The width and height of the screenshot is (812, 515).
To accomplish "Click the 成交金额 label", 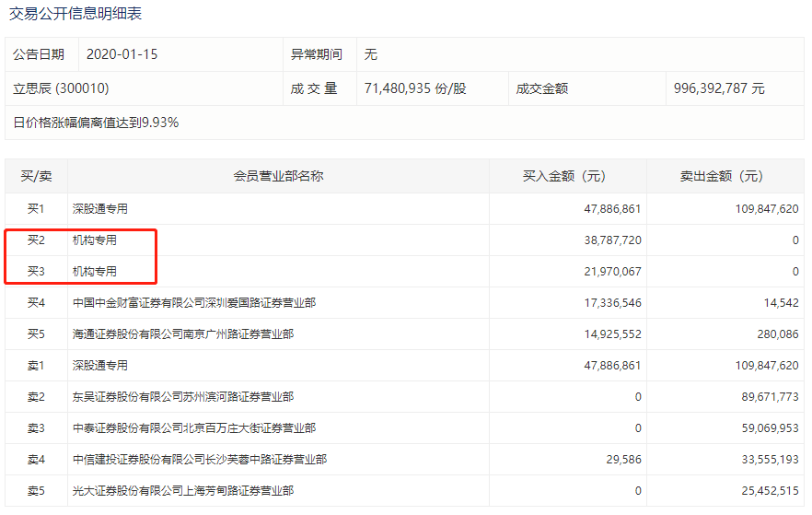I will tap(541, 88).
